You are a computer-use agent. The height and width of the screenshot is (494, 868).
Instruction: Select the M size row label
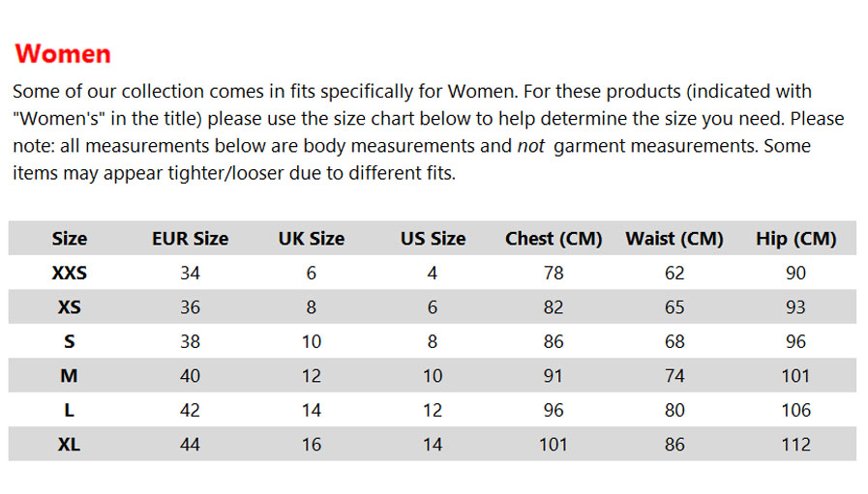(x=70, y=376)
